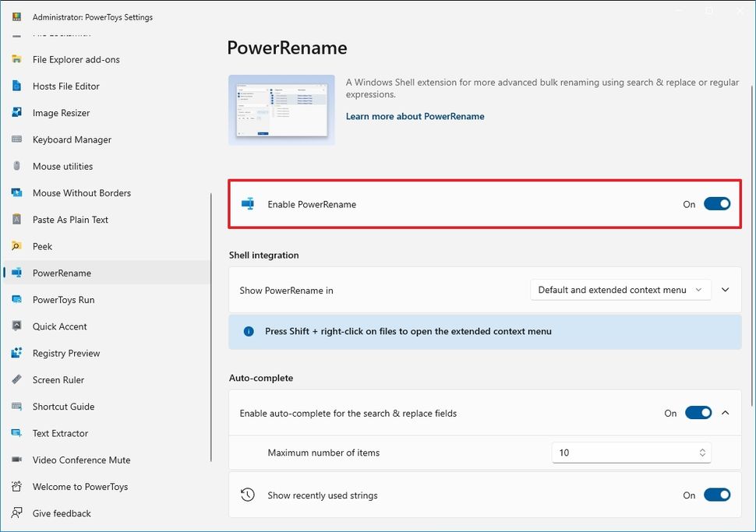The width and height of the screenshot is (756, 532).
Task: Open Keyboard Manager via its icon
Action: (17, 139)
